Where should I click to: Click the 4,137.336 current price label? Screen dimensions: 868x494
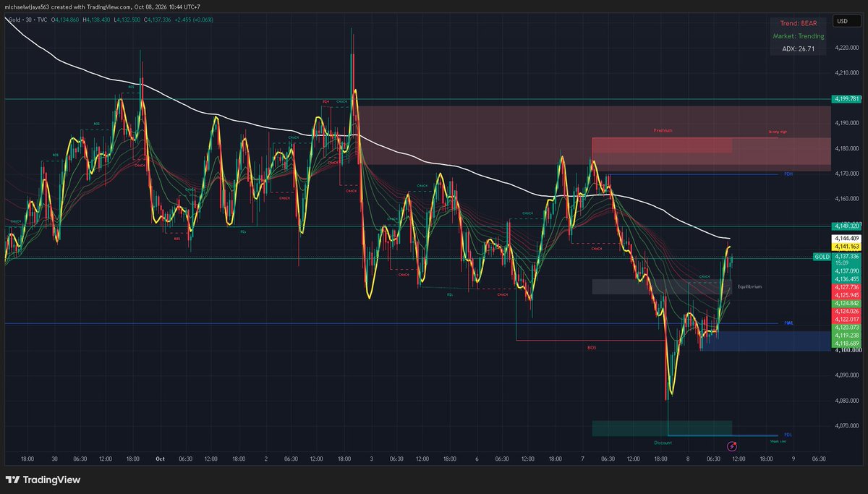(x=846, y=256)
